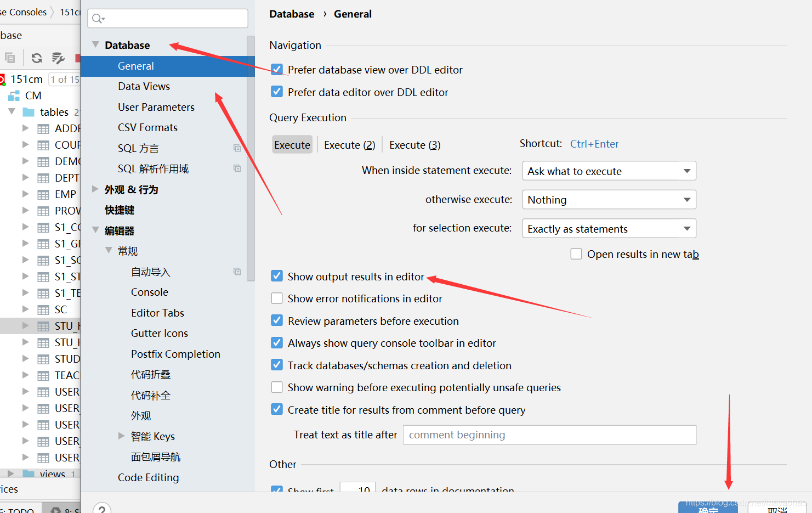Open 代码补全 settings page
Viewport: 812px width, 513px height.
pyautogui.click(x=151, y=395)
